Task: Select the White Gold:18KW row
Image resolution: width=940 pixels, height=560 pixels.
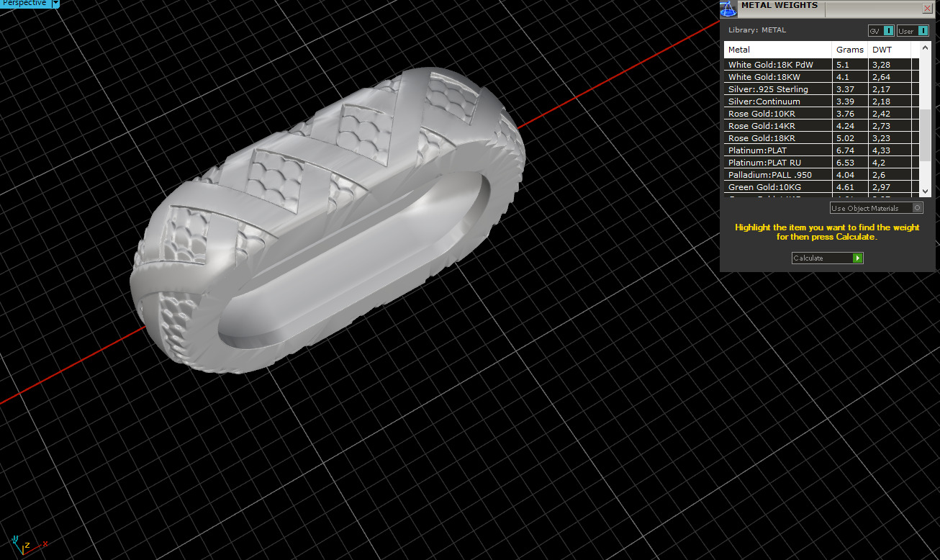Action: click(x=822, y=77)
